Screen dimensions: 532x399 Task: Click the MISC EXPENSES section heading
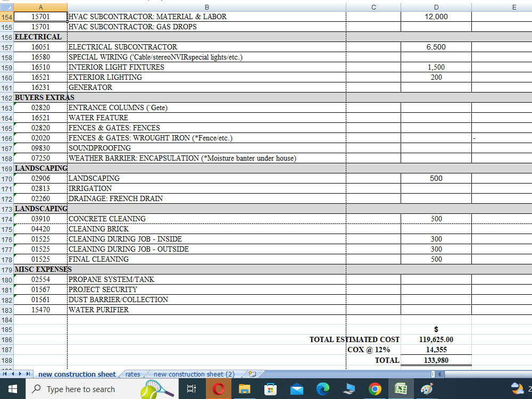tap(40, 269)
